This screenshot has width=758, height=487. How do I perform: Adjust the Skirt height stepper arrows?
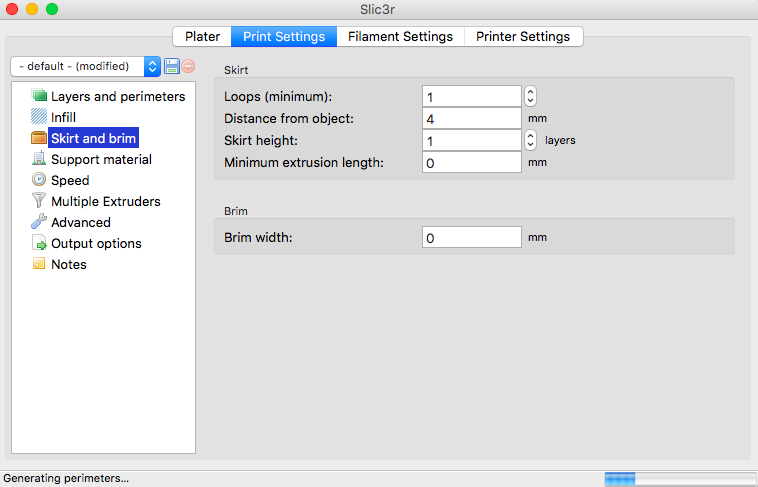531,140
